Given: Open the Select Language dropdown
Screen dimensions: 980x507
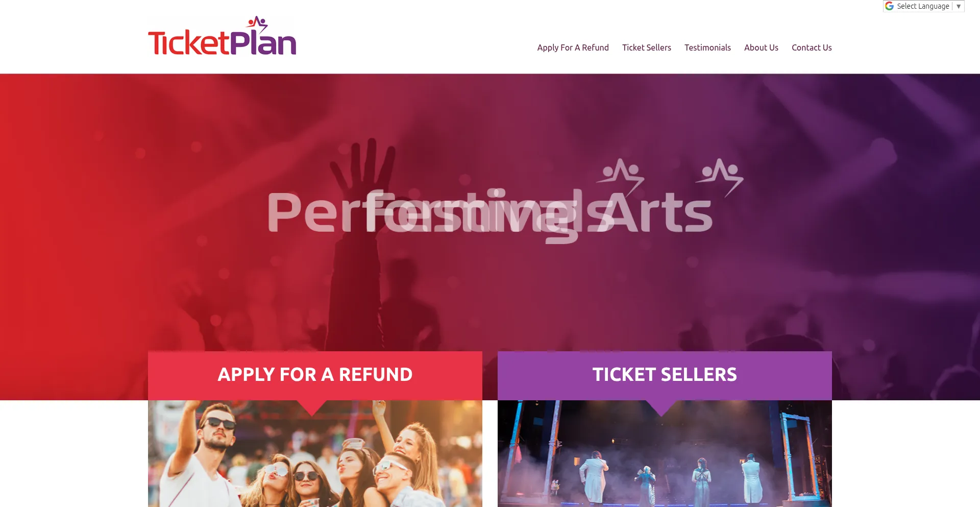Looking at the screenshot, I should pyautogui.click(x=923, y=6).
